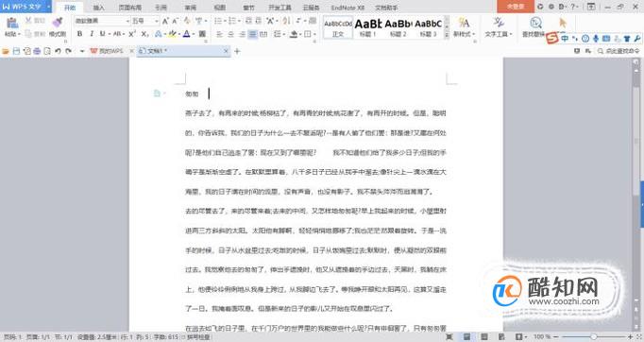Click the Sogou input S logo
Screen dimensions: 644x342
(552, 38)
